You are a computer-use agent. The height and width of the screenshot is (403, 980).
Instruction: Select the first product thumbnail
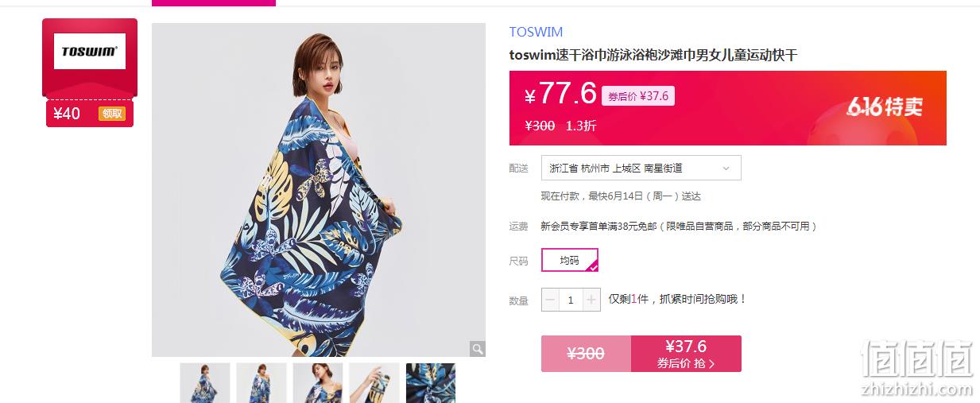(205, 383)
